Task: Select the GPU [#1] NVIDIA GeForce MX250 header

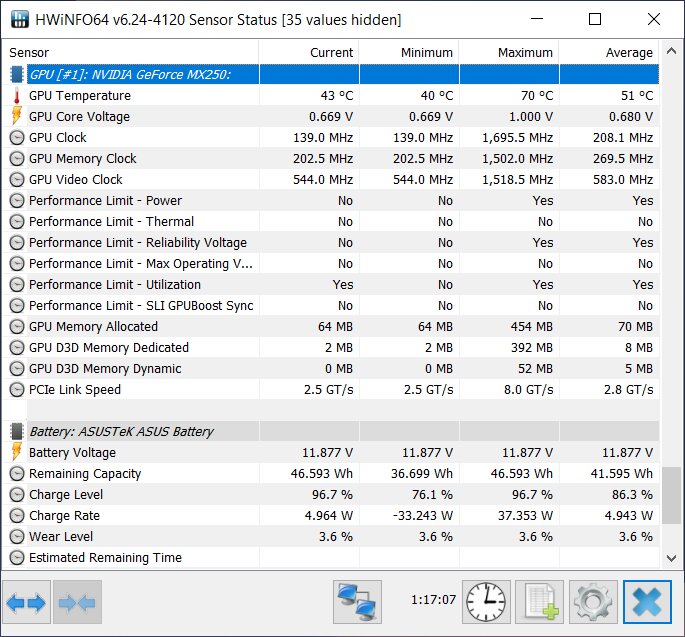Action: (x=334, y=74)
